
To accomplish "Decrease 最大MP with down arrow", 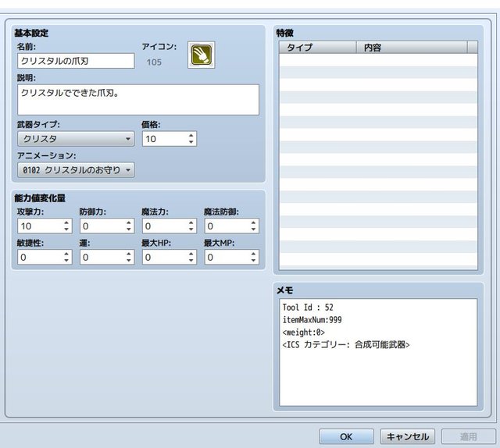I will 253,261.
